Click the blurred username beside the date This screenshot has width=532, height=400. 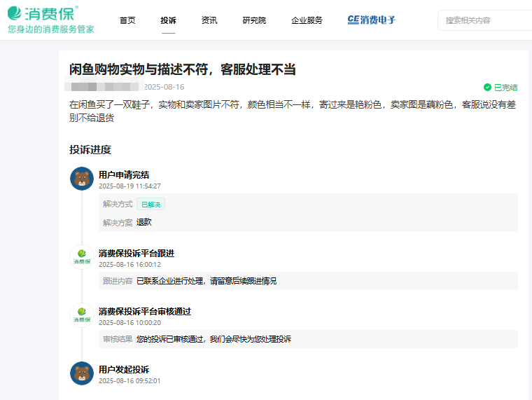(104, 84)
